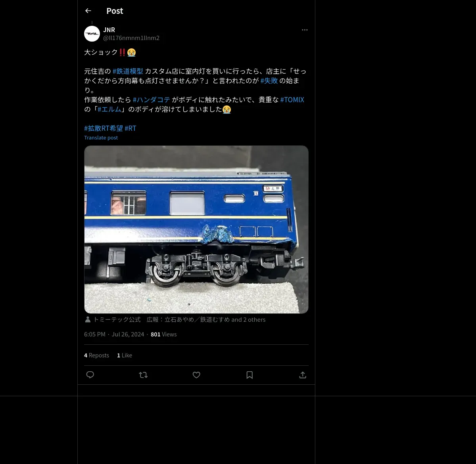Open the #鉄道模型 hashtag link
The image size is (476, 464).
pos(128,71)
